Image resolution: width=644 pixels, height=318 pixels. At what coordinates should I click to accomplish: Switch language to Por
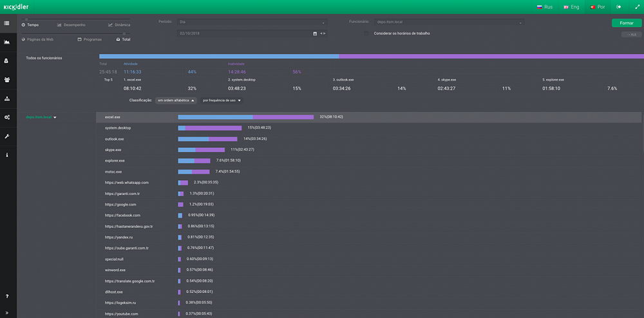[x=597, y=7]
